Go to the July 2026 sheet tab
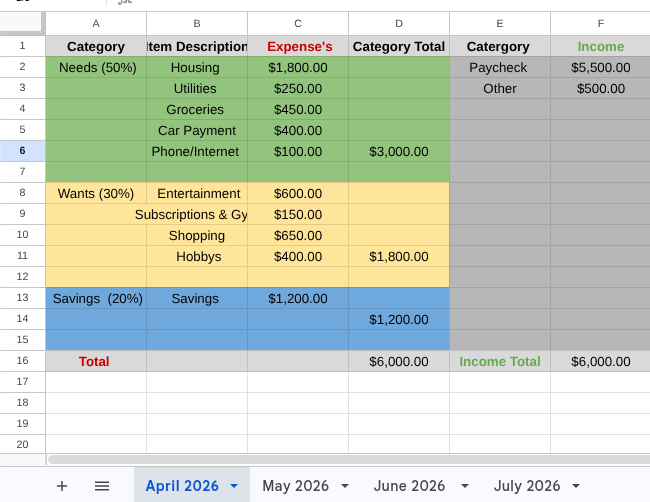 point(527,486)
